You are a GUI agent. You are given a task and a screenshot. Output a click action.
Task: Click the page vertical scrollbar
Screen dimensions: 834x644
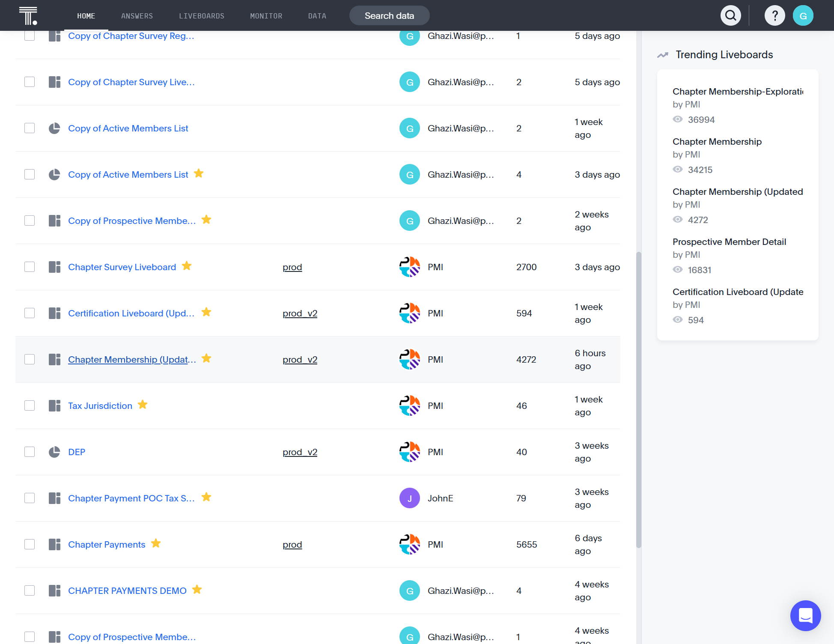(639, 400)
